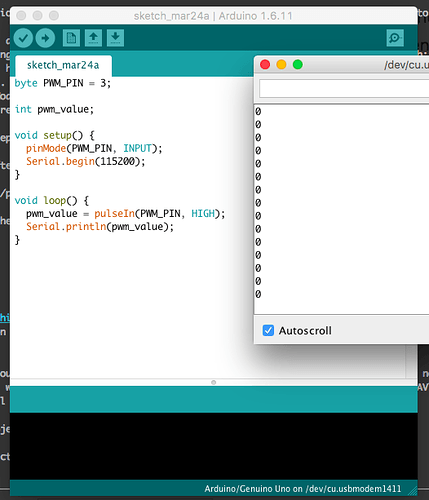This screenshot has height=500, width=429.
Task: Close the serial monitor with the red button
Action: pos(265,64)
